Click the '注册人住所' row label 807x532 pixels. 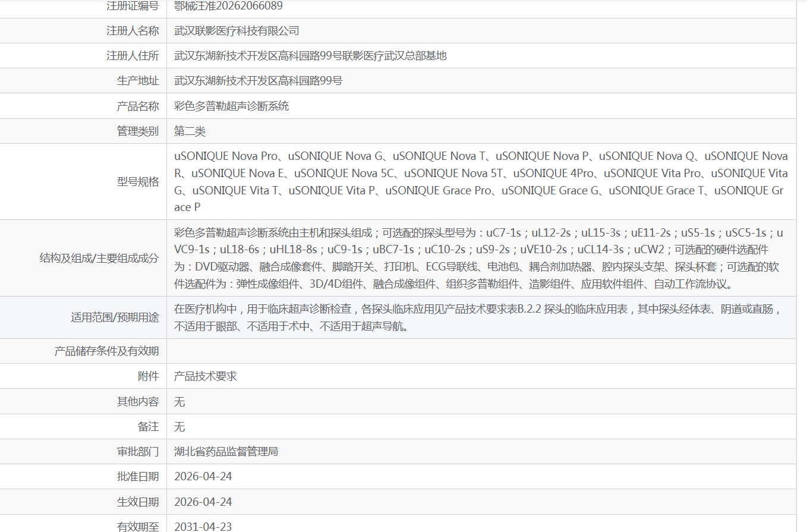pyautogui.click(x=133, y=56)
